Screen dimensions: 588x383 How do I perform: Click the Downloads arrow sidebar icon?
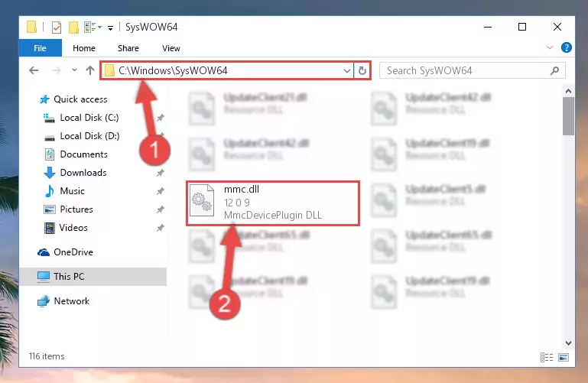[49, 173]
